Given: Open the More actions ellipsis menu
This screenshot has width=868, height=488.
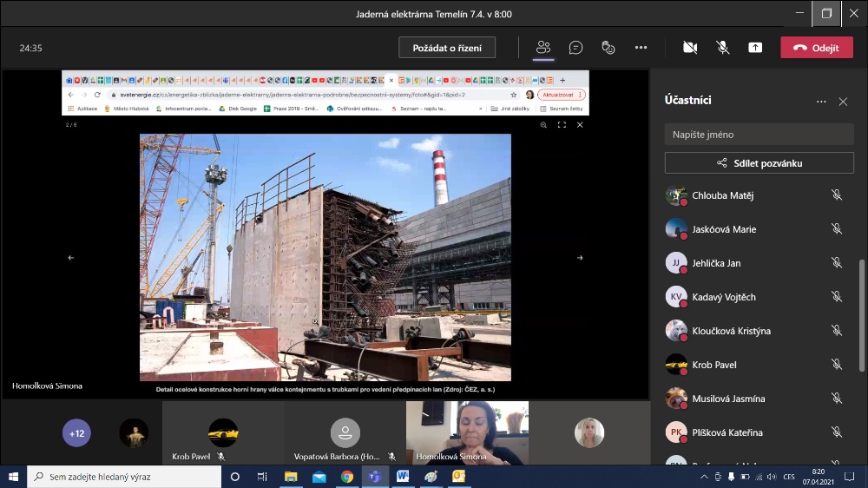Looking at the screenshot, I should (x=641, y=48).
